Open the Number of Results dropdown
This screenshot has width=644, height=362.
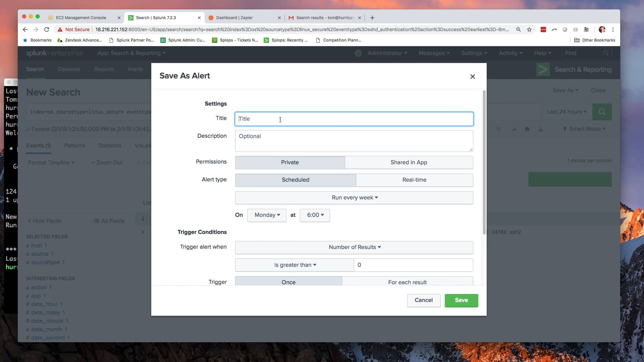point(354,247)
